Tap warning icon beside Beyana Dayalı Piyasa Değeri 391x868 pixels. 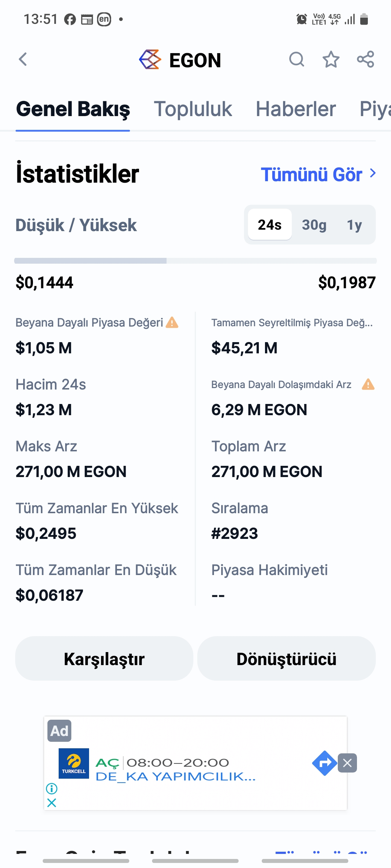click(172, 322)
